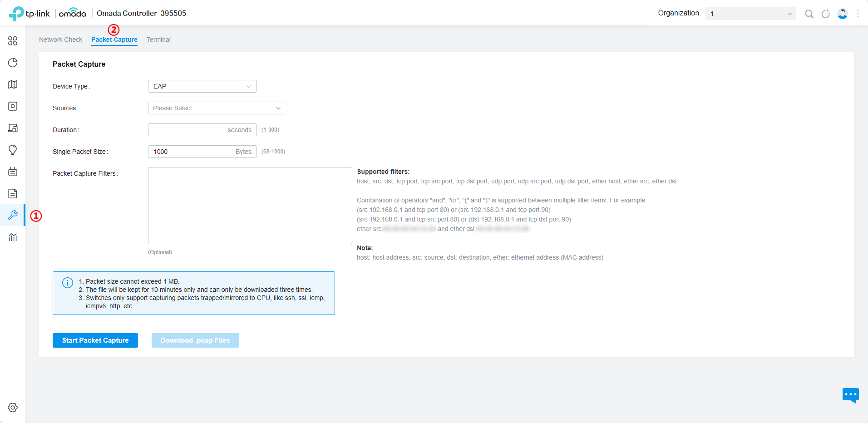The width and height of the screenshot is (868, 423).
Task: Click the refresh icon in top bar
Action: pyautogui.click(x=826, y=14)
